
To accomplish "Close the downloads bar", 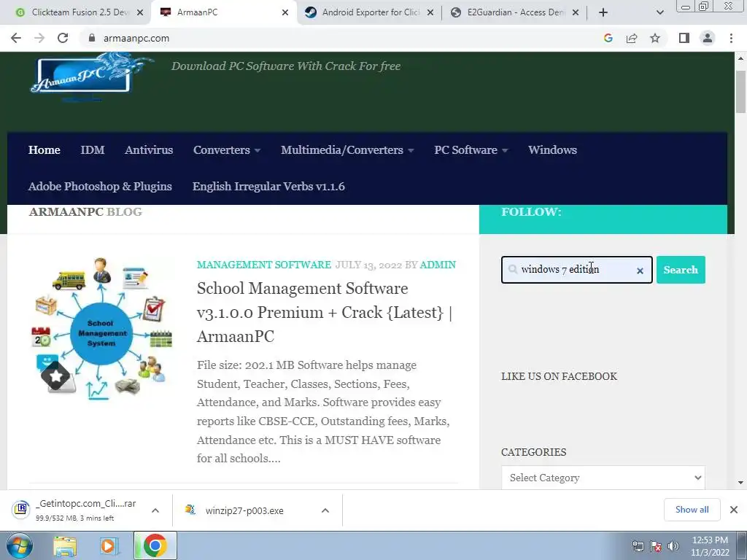I will [x=734, y=510].
